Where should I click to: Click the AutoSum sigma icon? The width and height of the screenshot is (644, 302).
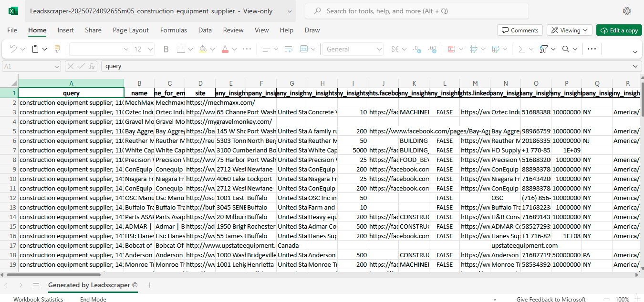click(x=521, y=49)
